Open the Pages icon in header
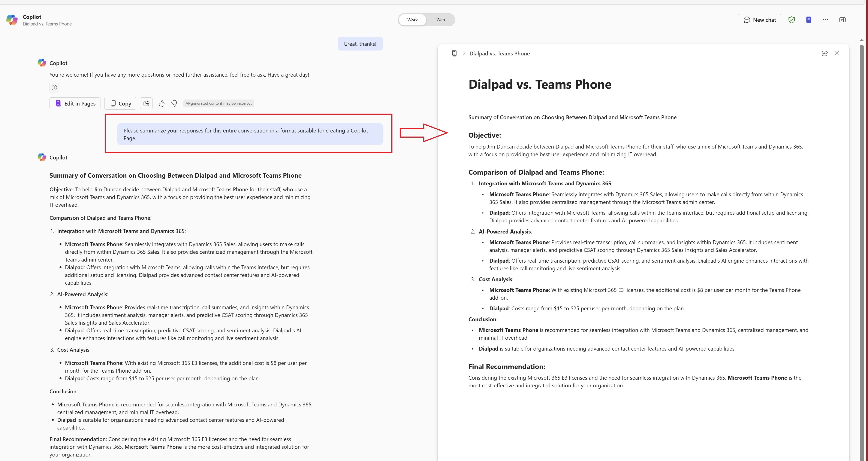Image resolution: width=868 pixels, height=461 pixels. tap(808, 20)
